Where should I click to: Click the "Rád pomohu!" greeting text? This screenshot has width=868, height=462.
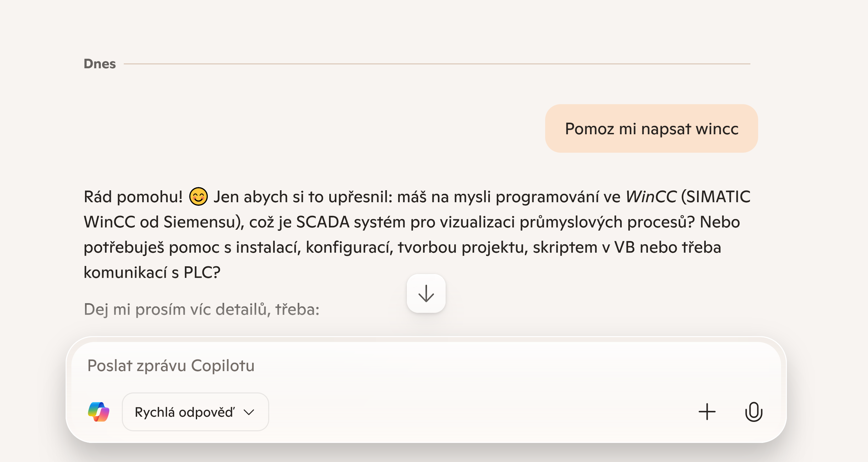tap(133, 197)
